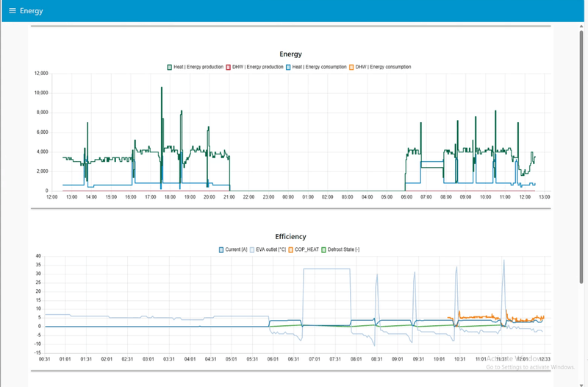Hide the Heat | Energy production series label

coord(198,67)
